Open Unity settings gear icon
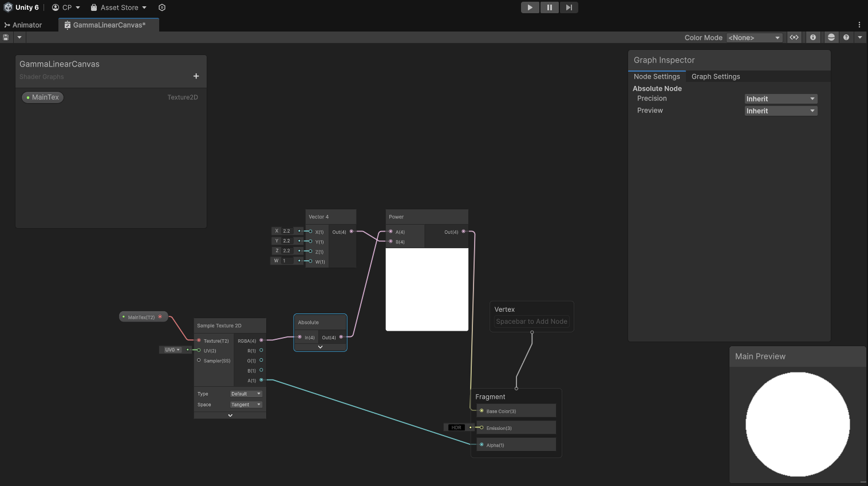The width and height of the screenshot is (868, 486). point(161,7)
